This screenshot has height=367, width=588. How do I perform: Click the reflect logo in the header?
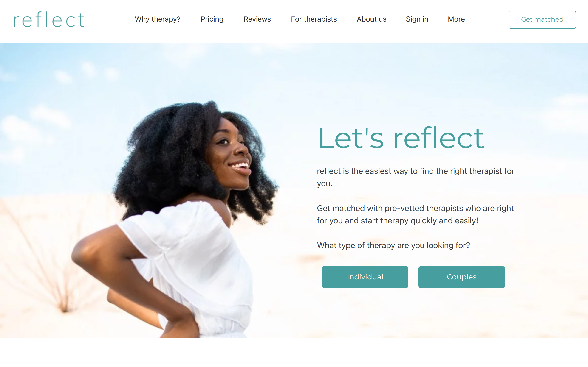[49, 19]
